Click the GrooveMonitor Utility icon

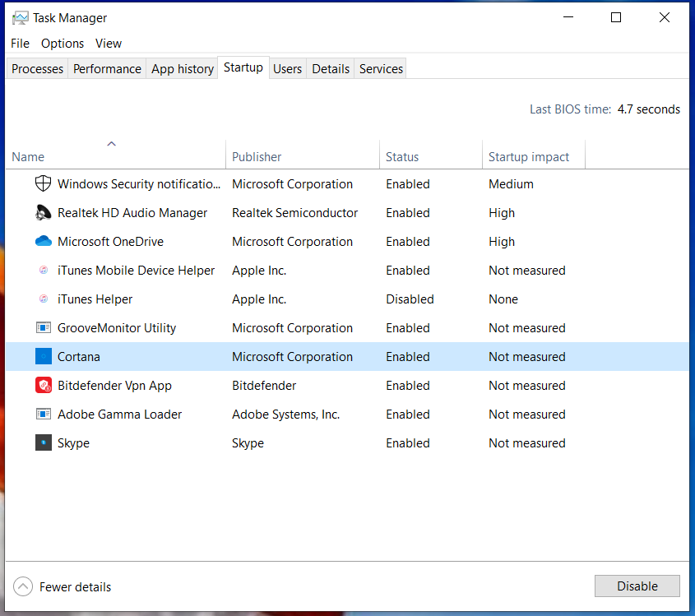pyautogui.click(x=43, y=327)
